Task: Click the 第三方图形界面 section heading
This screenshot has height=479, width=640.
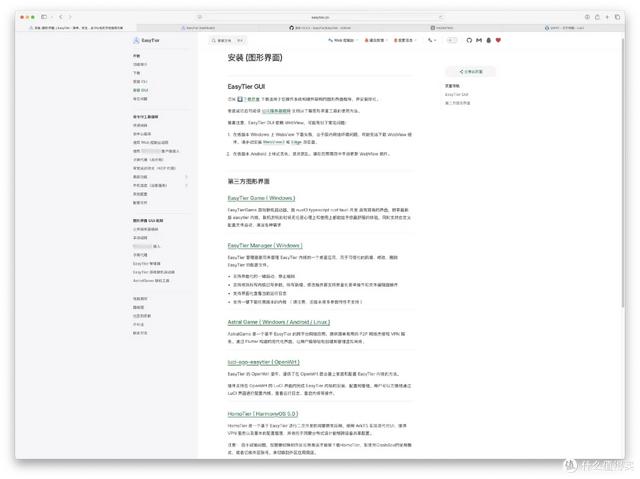Action: (249, 181)
